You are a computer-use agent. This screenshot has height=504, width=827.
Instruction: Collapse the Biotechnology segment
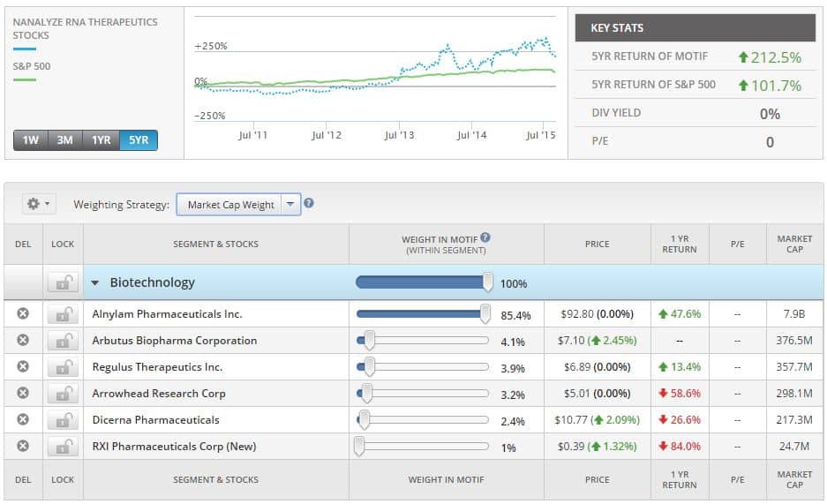coord(95,283)
